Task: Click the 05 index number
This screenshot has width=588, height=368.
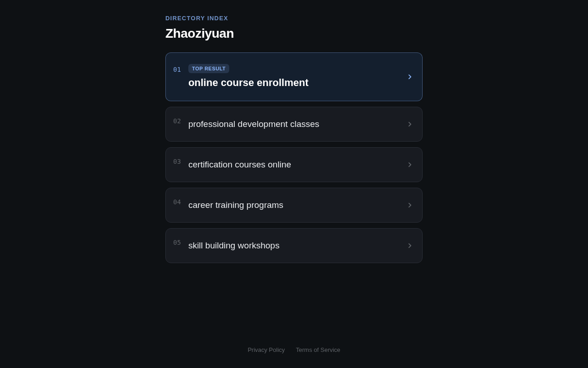Action: coord(177,242)
